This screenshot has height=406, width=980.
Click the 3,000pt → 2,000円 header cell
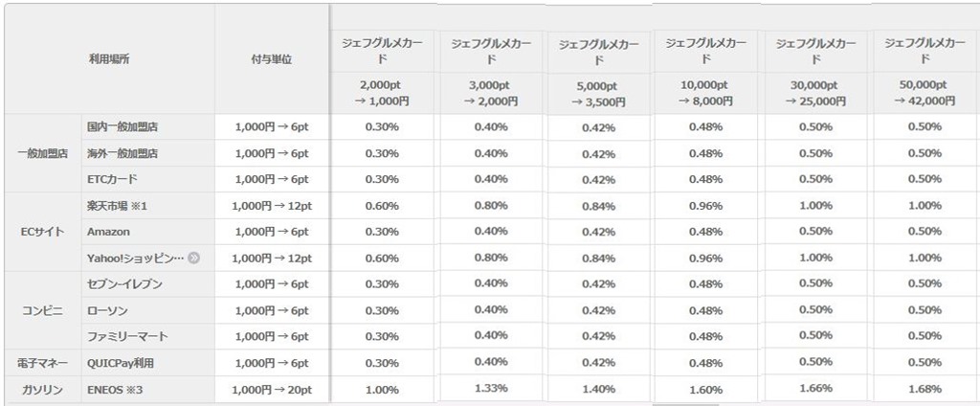pyautogui.click(x=491, y=93)
